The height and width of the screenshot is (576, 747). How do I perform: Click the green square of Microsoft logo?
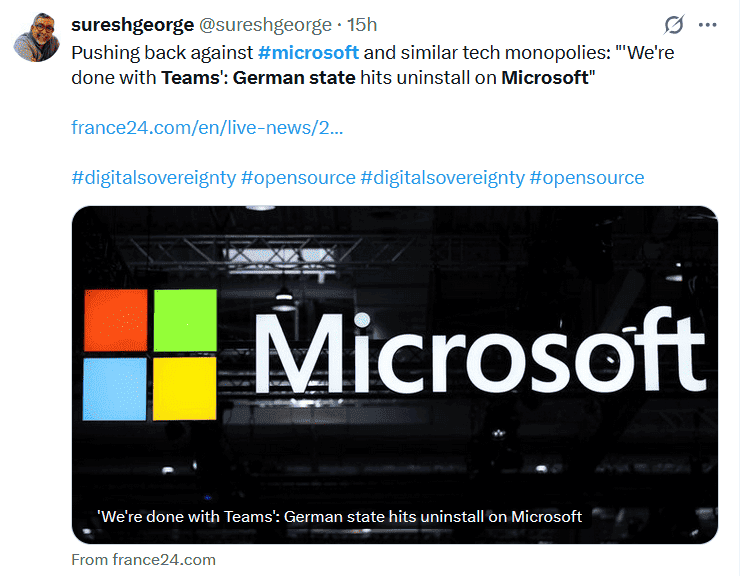pyautogui.click(x=185, y=320)
